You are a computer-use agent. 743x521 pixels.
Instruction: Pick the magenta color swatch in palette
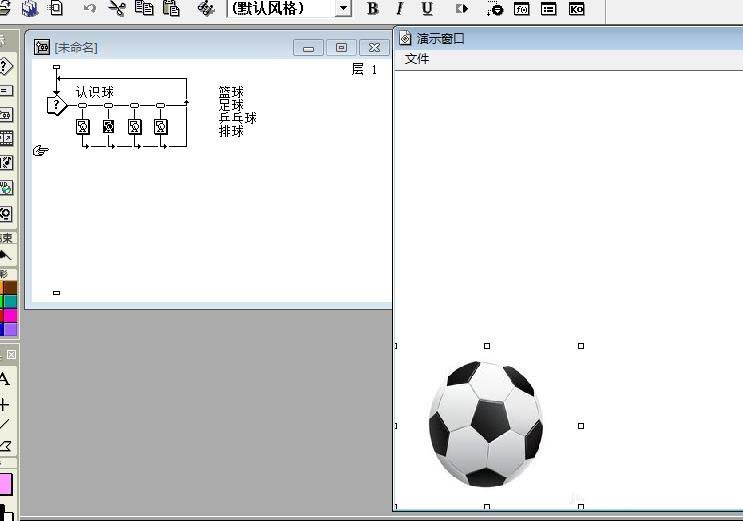10,315
